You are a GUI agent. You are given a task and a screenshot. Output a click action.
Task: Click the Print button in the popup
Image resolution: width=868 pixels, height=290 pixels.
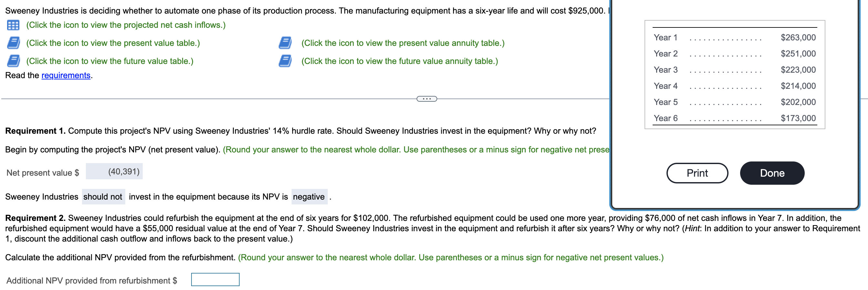pyautogui.click(x=697, y=173)
